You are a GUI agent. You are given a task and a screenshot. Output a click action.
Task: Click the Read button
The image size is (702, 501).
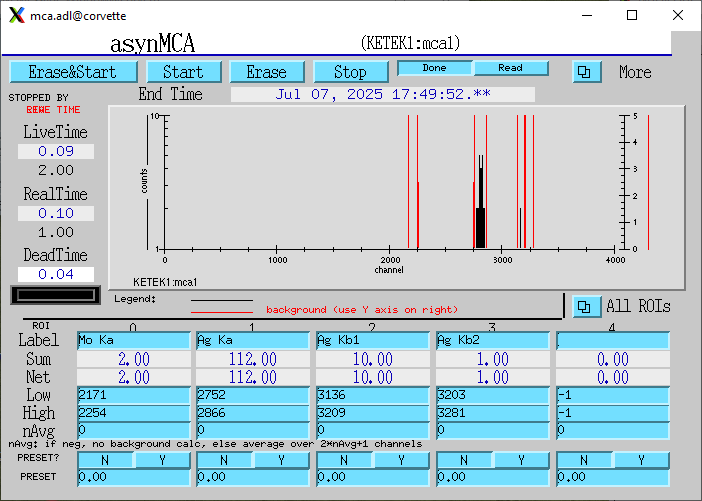511,68
